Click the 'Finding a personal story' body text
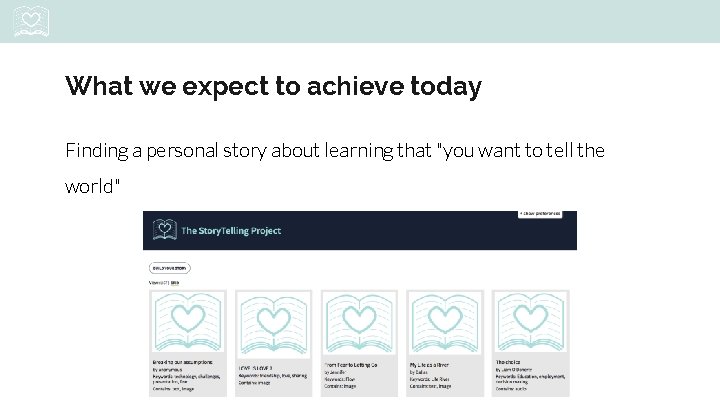 coord(334,151)
